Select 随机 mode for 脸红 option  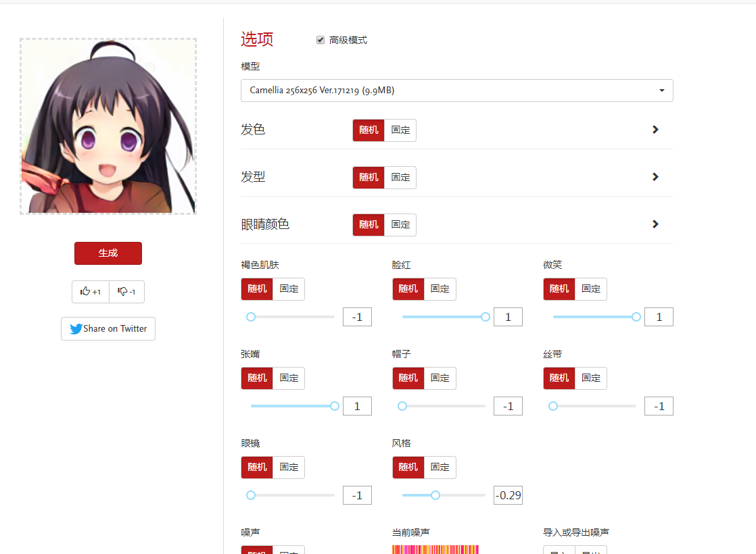[x=408, y=288]
